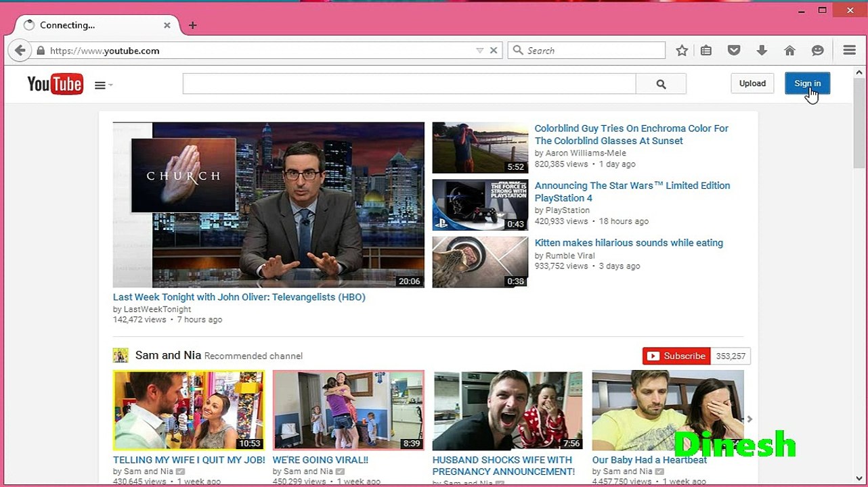Open Last Week Tonight Televangelists title link
This screenshot has height=487, width=868.
239,297
